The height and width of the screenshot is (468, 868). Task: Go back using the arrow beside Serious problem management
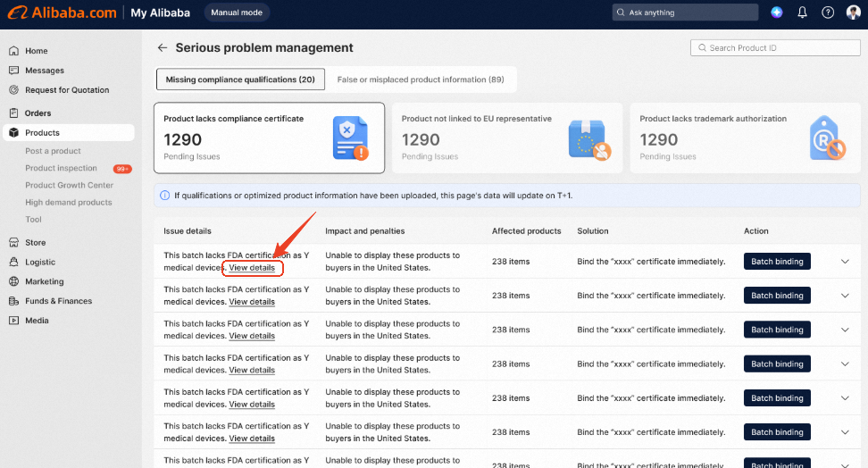162,47
